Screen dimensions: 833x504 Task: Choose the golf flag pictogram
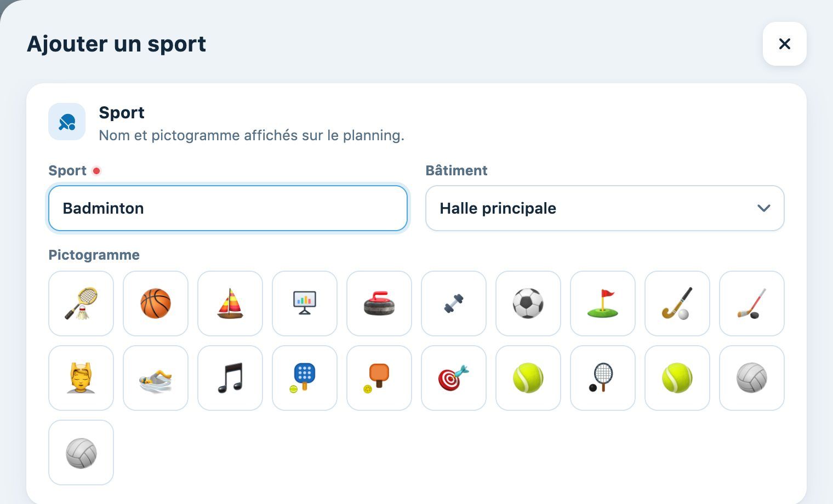(x=603, y=303)
